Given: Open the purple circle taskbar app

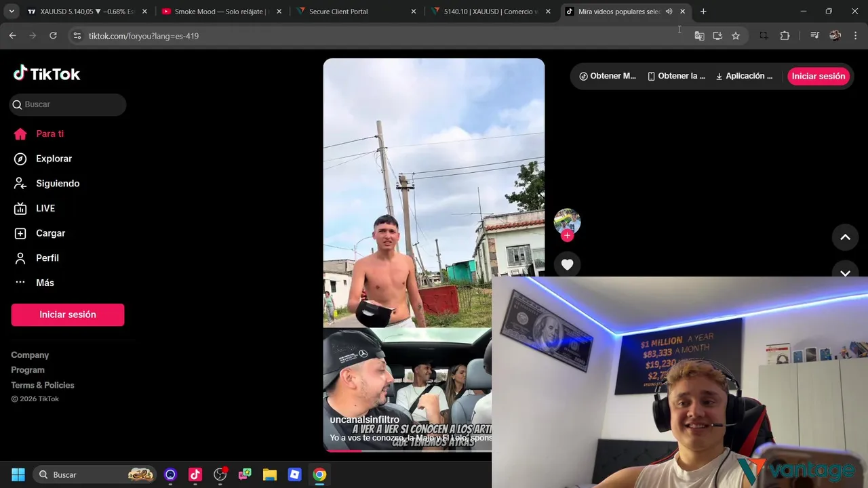Looking at the screenshot, I should click(x=170, y=474).
